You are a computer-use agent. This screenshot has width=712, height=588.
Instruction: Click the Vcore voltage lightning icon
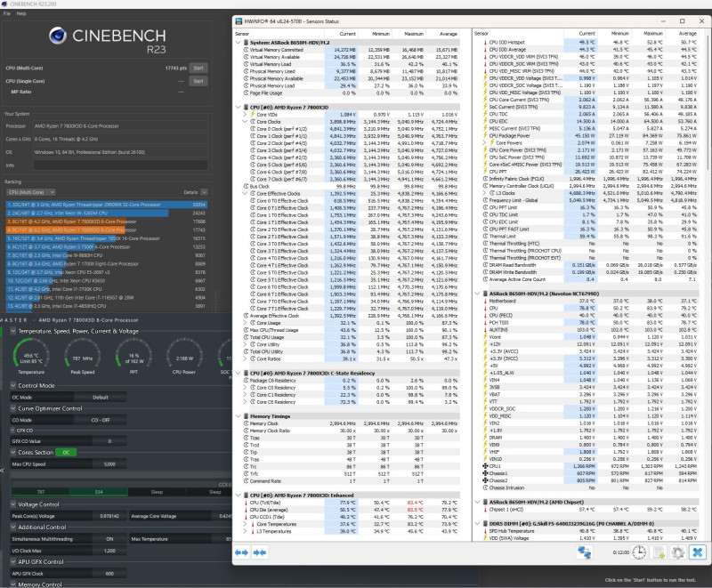click(x=485, y=337)
